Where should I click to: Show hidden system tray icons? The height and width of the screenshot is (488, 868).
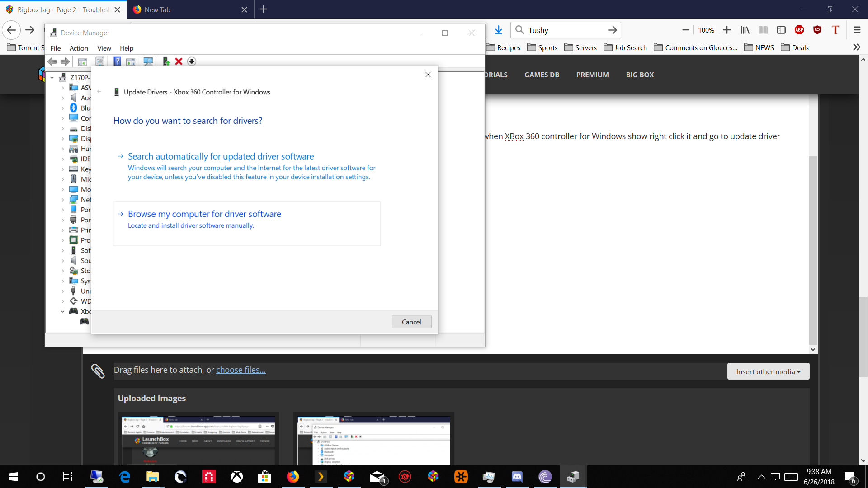[x=761, y=477]
